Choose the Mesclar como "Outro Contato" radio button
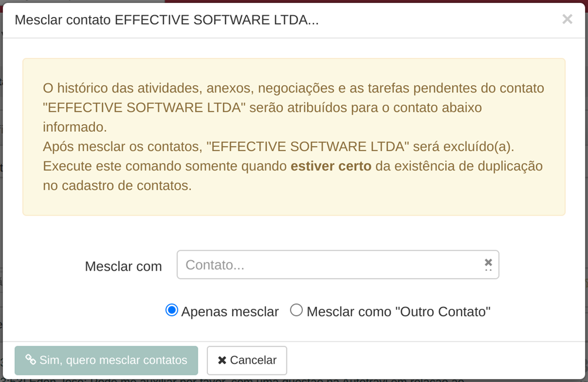The height and width of the screenshot is (382, 588). click(296, 311)
